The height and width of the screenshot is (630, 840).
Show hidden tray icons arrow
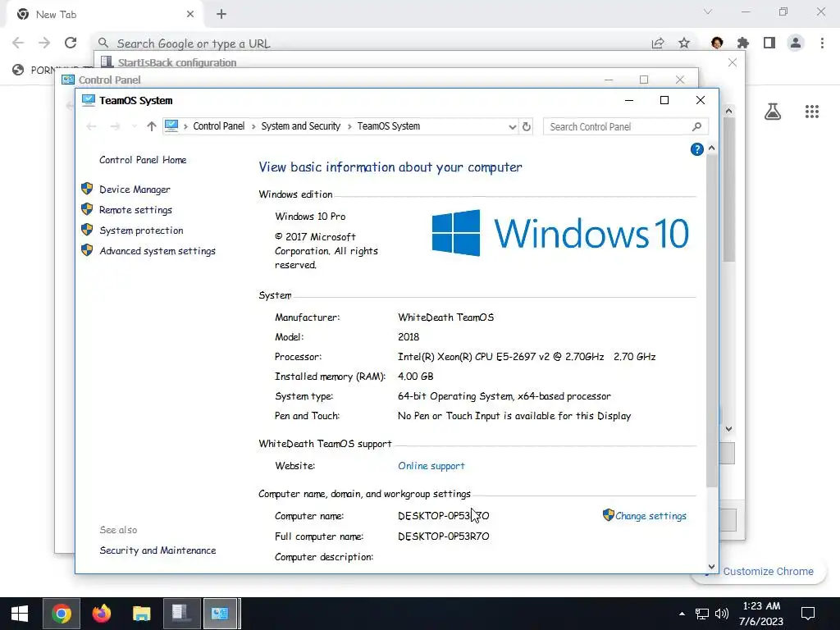point(682,614)
